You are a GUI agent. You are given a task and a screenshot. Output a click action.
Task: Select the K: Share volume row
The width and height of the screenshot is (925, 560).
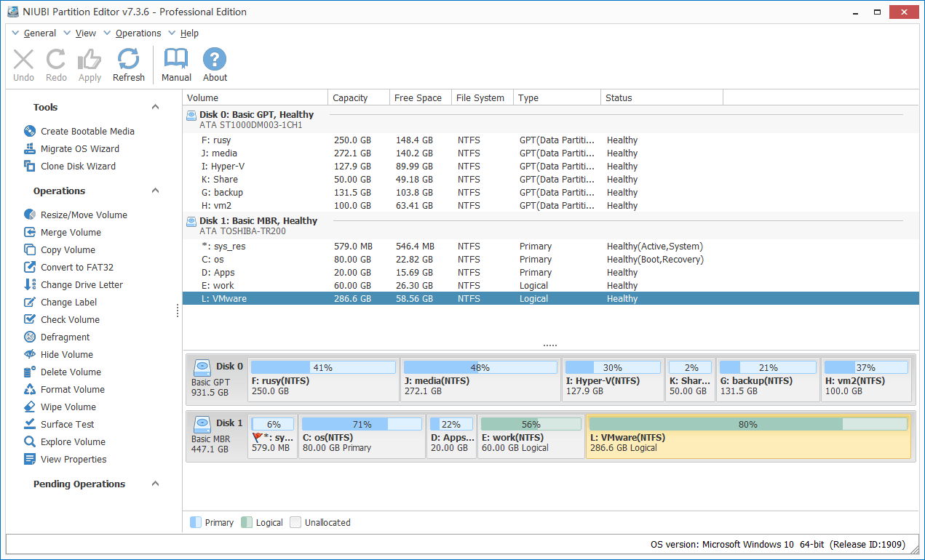(551, 179)
